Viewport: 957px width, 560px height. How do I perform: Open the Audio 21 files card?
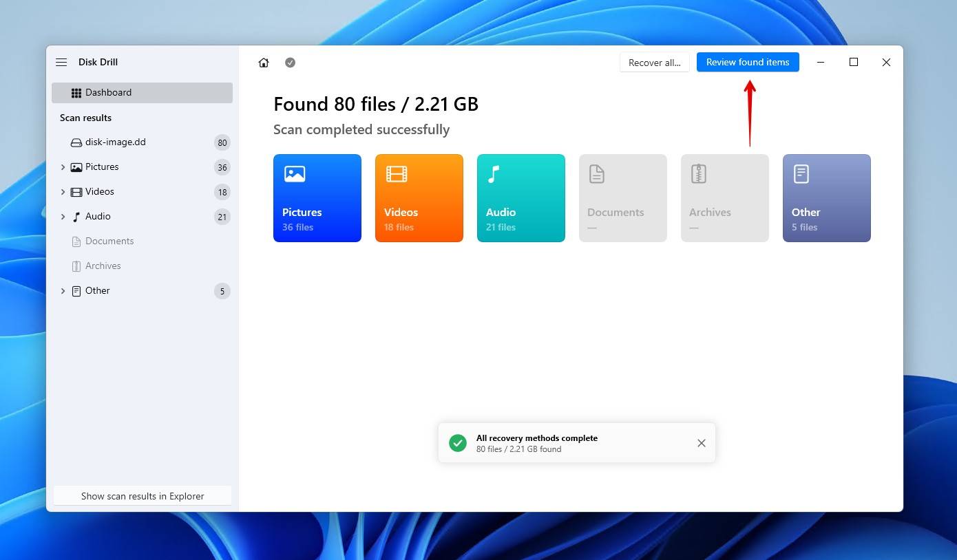[x=521, y=198]
